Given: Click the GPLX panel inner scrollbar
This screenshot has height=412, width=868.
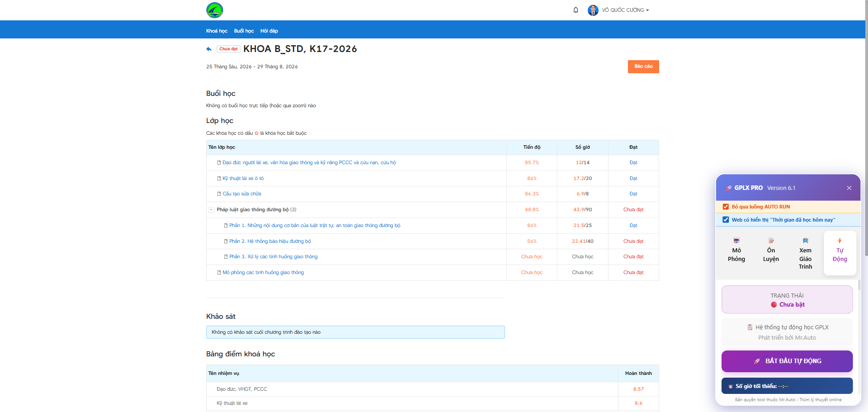Looking at the screenshot, I should [859, 285].
